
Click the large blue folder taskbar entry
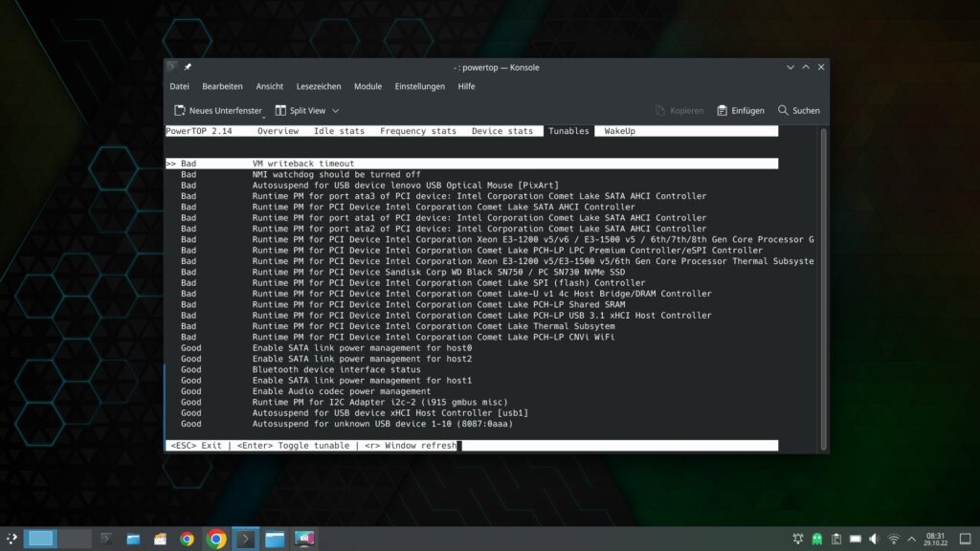275,539
